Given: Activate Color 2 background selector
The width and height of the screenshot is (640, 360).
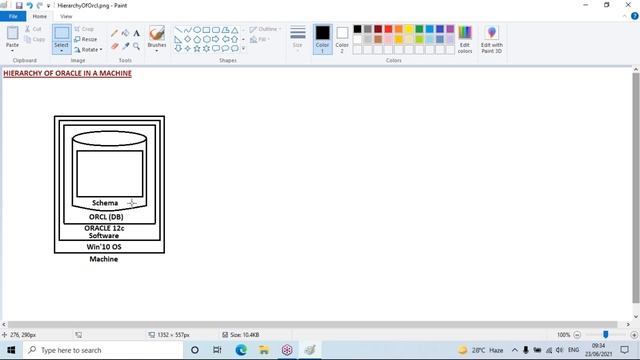Looking at the screenshot, I should [342, 39].
